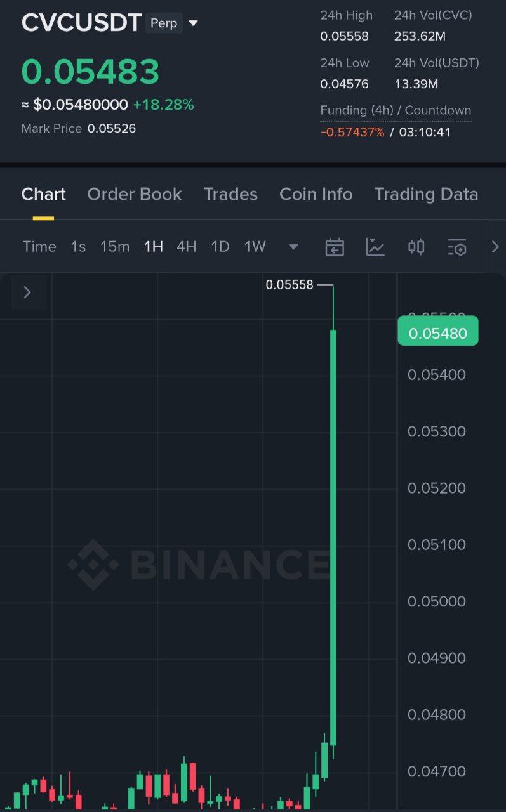
Task: Tap the Funding (4h) / Countdown label
Action: [396, 110]
